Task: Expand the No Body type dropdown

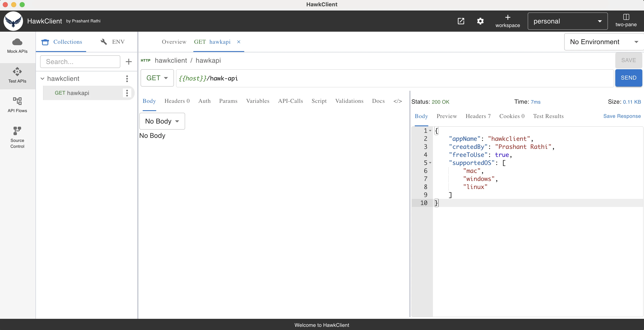Action: (x=162, y=121)
